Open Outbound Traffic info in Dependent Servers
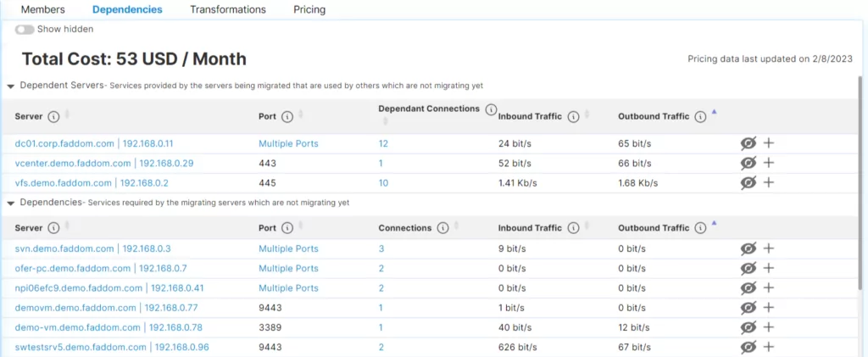The width and height of the screenshot is (868, 357). [x=700, y=117]
